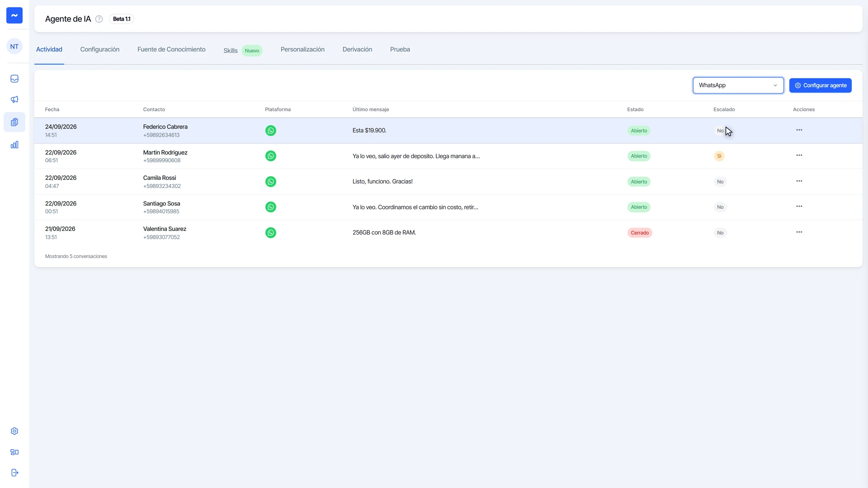Screen dimensions: 868x488
Task: Click phone number +59894015985
Action: pyautogui.click(x=161, y=211)
